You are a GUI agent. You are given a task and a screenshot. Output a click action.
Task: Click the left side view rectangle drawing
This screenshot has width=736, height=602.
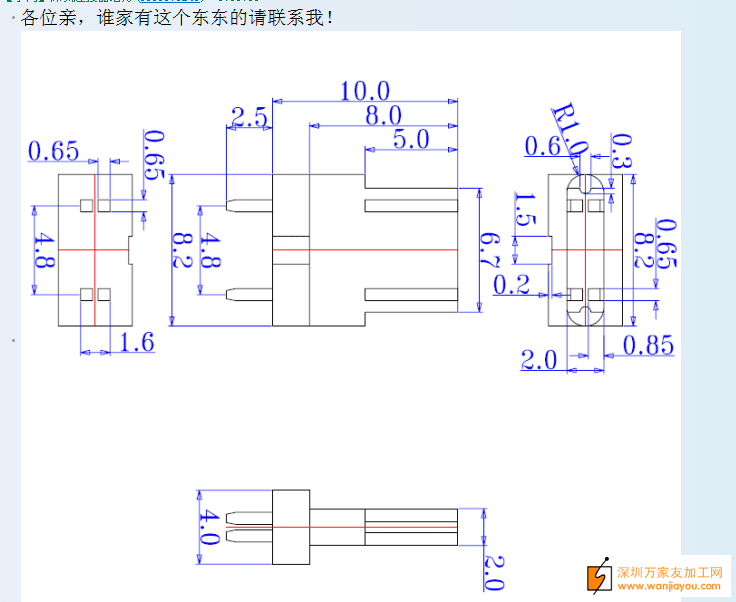[95, 250]
